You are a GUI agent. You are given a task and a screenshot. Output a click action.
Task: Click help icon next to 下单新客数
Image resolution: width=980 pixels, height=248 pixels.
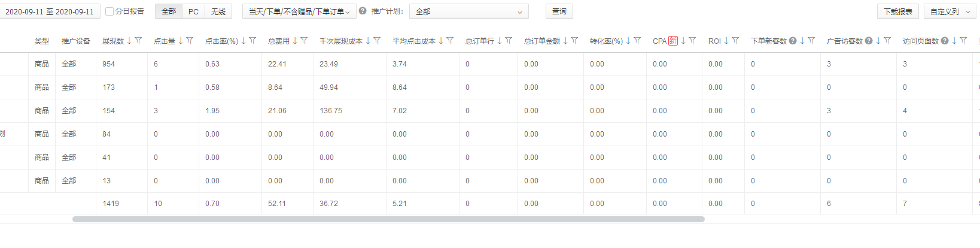pyautogui.click(x=793, y=41)
